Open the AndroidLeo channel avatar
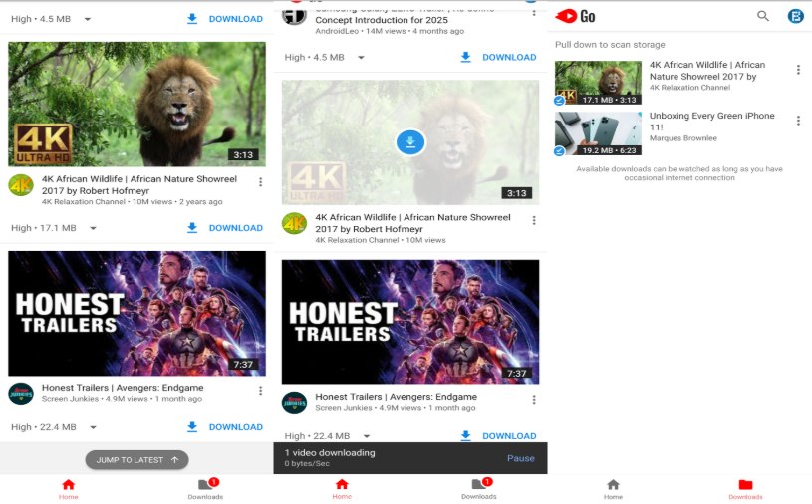Image resolution: width=812 pixels, height=504 pixels. [x=294, y=16]
